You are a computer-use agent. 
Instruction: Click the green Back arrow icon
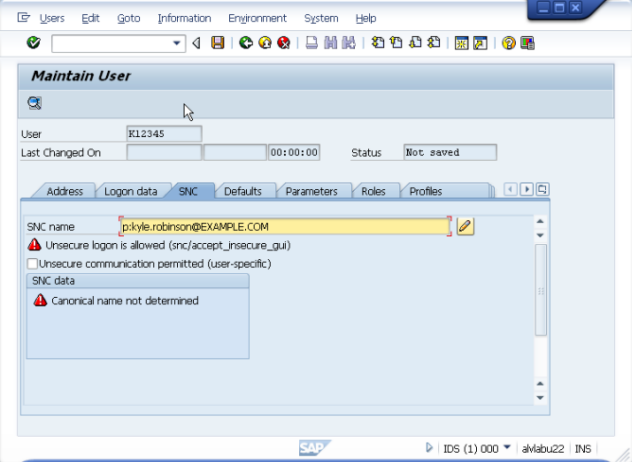[246, 43]
